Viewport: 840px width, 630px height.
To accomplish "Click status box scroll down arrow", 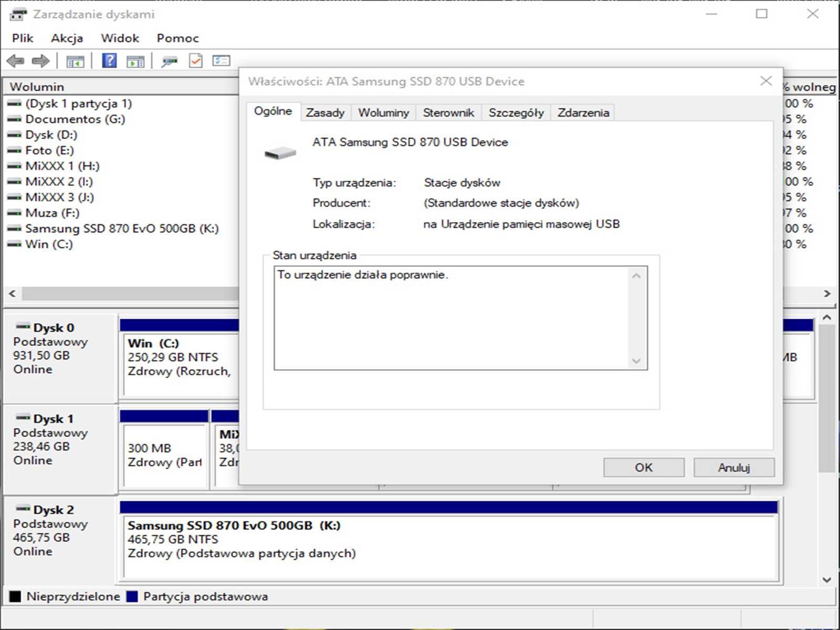I will pos(636,361).
